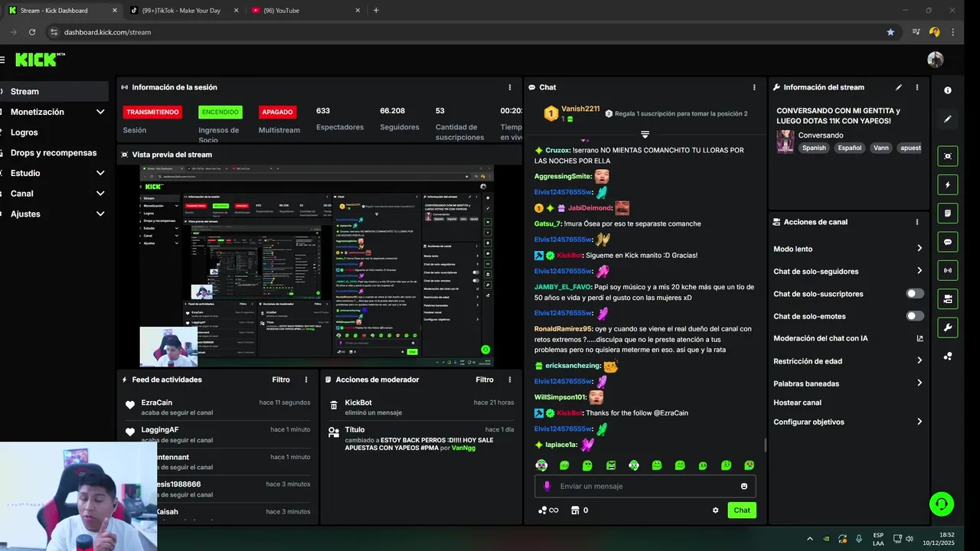Screen dimensions: 980x551
Task: Open Chat de solo-seguidores options chevron
Action: (x=920, y=270)
